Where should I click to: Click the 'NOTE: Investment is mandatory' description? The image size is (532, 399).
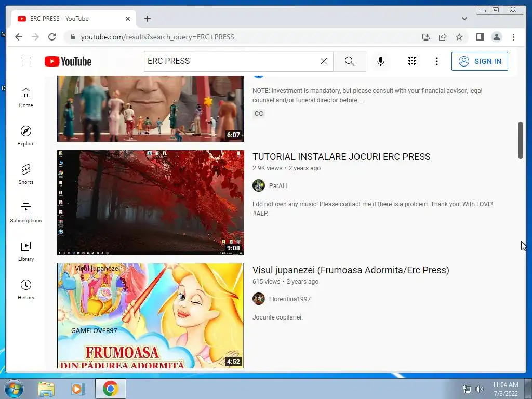coord(367,96)
